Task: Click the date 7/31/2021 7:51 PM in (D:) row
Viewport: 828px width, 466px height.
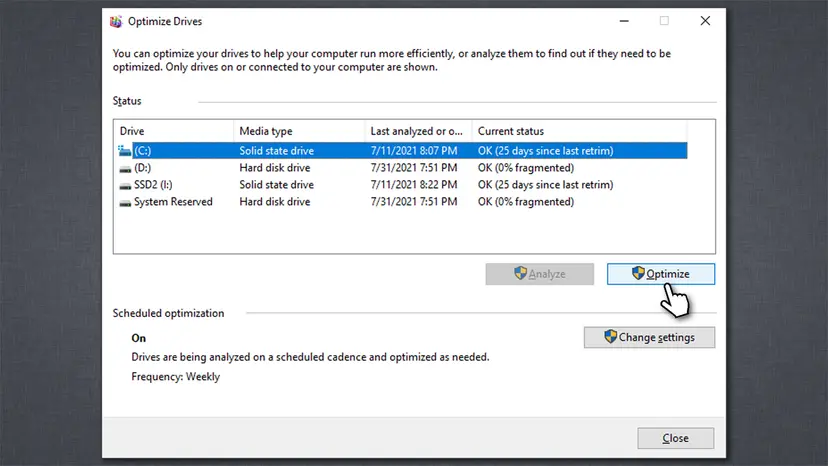Action: point(414,167)
